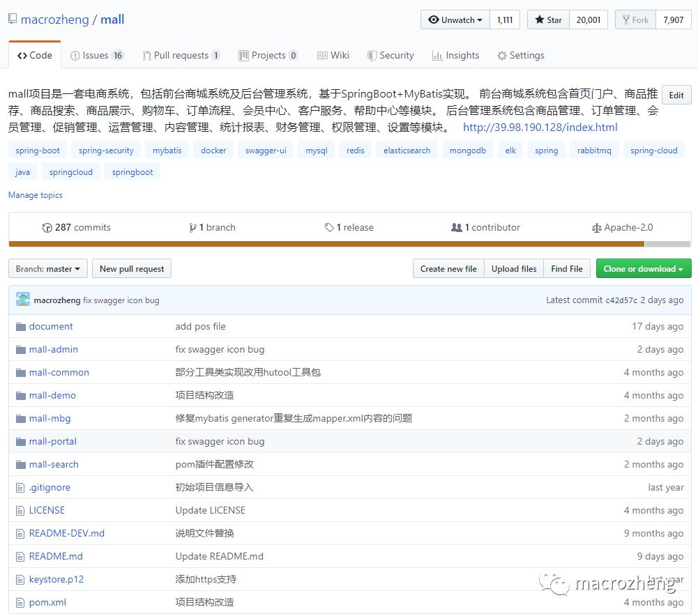This screenshot has height=616, width=698.
Task: Open the Issues tab
Action: [97, 55]
